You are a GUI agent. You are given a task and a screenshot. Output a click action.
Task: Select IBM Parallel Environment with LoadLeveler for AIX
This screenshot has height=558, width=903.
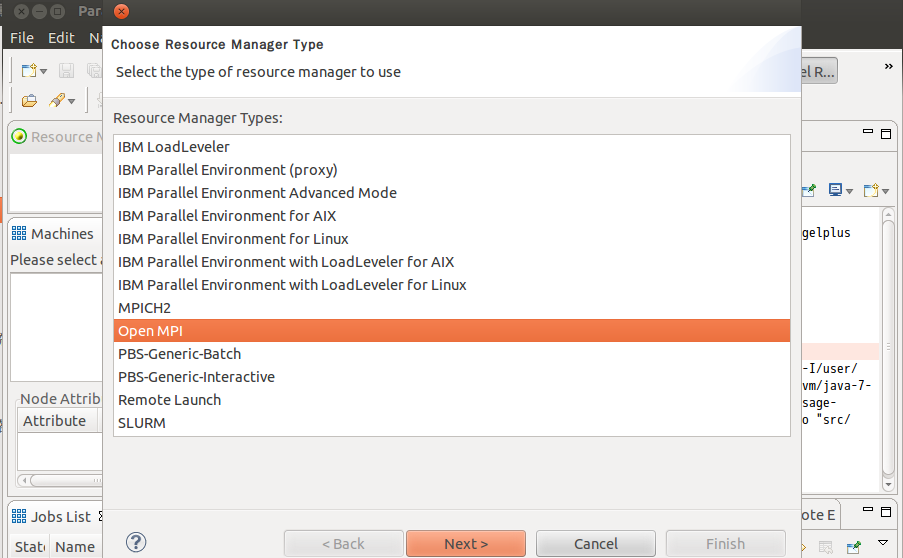pyautogui.click(x=452, y=262)
